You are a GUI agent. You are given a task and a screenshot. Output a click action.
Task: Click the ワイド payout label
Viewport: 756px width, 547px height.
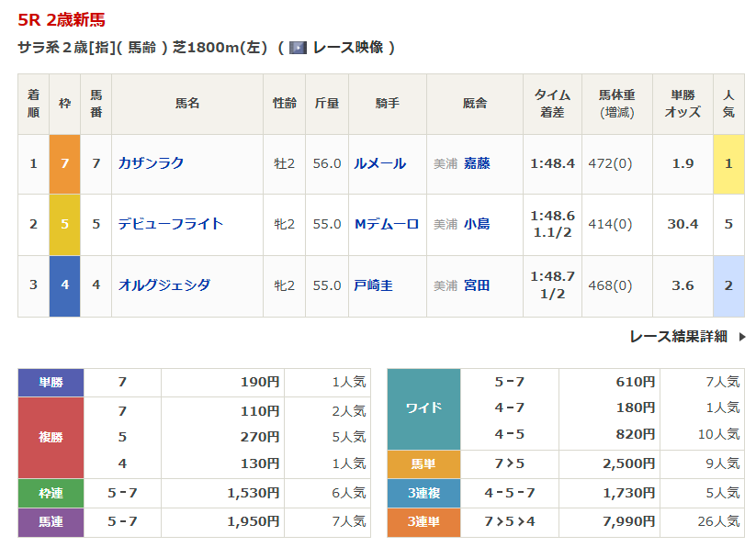tap(423, 407)
